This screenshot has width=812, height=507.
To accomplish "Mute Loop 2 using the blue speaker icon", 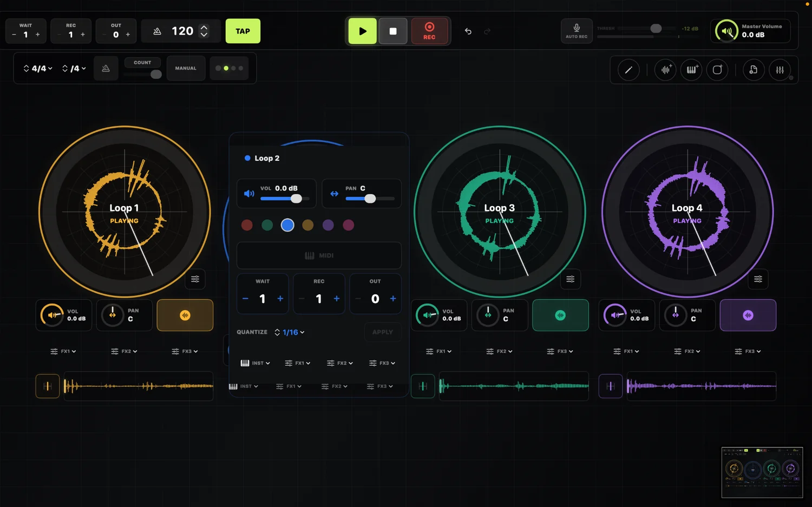I will click(x=249, y=194).
